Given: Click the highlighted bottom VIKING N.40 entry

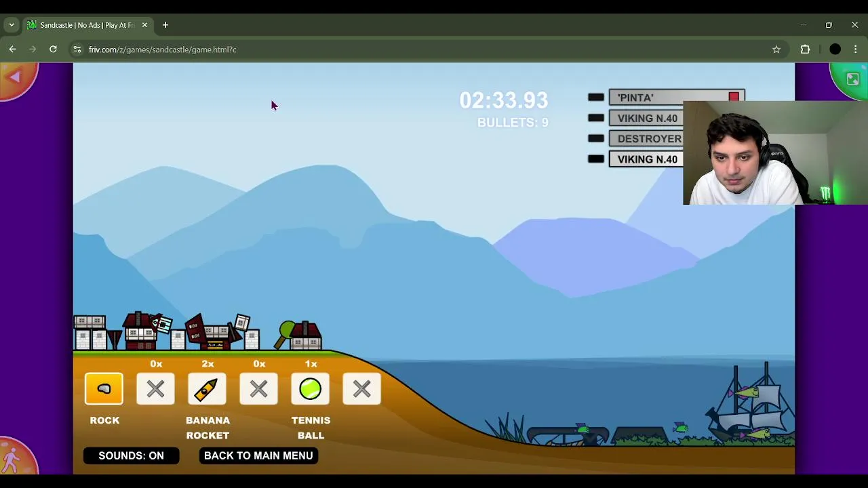Looking at the screenshot, I should tap(646, 159).
